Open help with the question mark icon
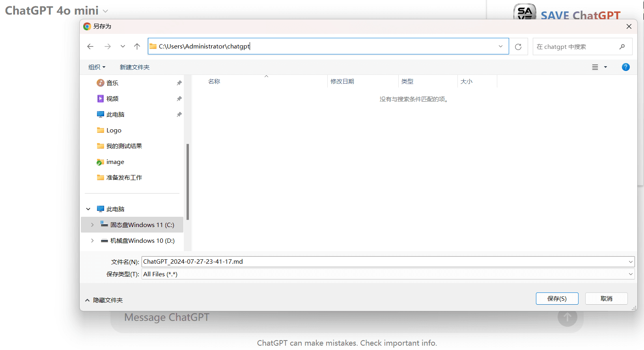The width and height of the screenshot is (644, 350). (x=625, y=67)
